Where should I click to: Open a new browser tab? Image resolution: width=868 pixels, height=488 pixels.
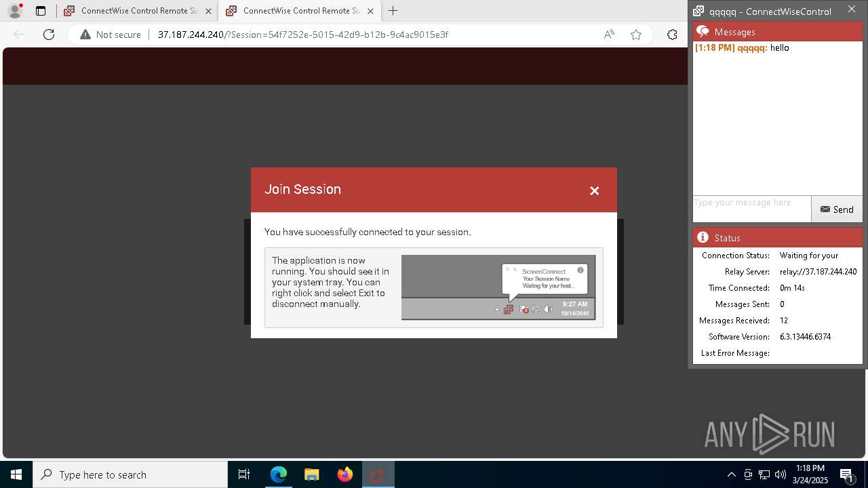pos(393,11)
